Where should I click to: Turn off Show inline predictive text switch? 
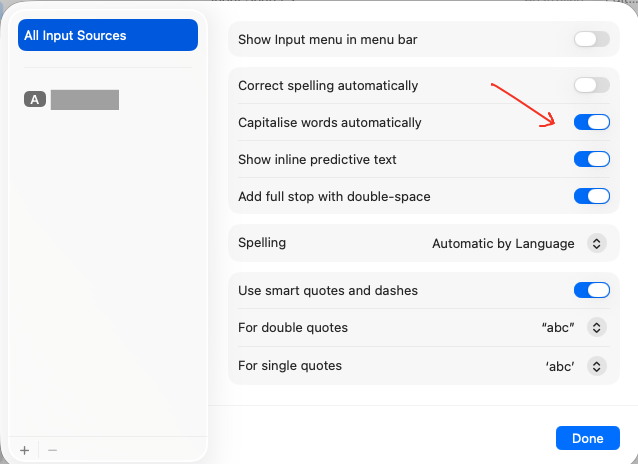click(591, 159)
